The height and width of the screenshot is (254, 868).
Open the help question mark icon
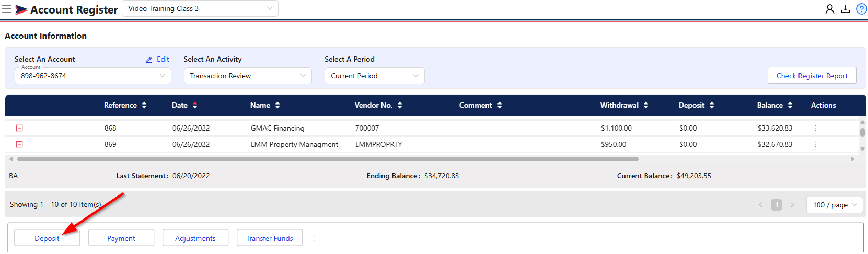point(861,9)
